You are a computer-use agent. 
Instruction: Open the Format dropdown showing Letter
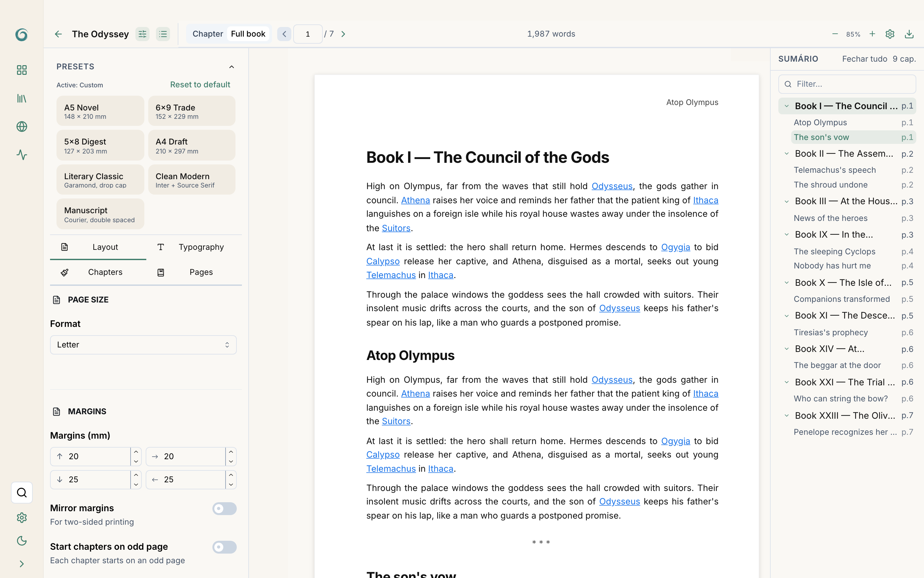143,345
